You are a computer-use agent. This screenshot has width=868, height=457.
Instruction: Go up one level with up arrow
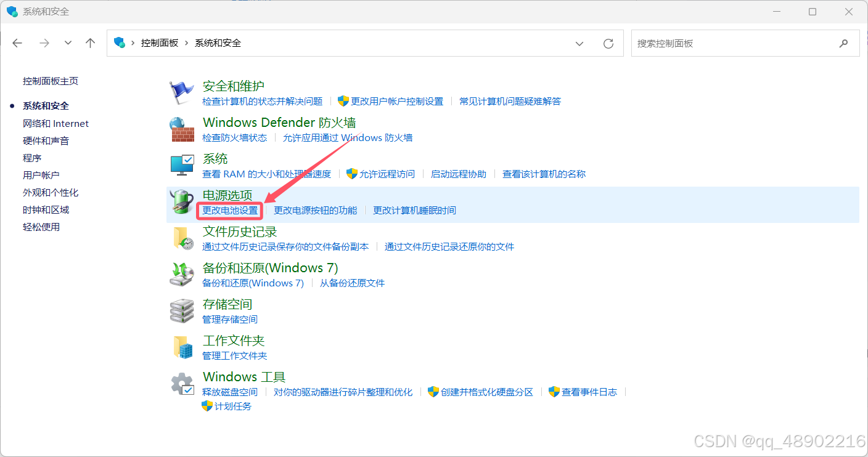pyautogui.click(x=91, y=43)
